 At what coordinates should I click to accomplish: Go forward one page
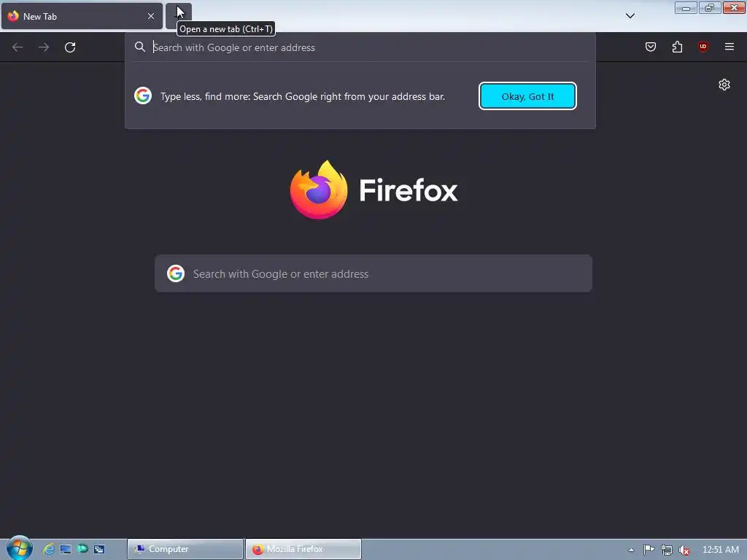coord(44,47)
